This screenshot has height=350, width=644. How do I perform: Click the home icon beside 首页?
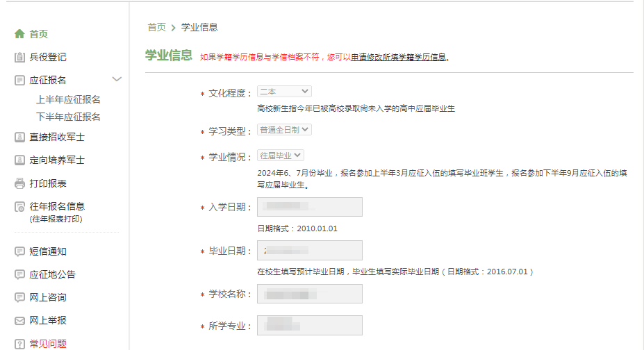pyautogui.click(x=19, y=34)
